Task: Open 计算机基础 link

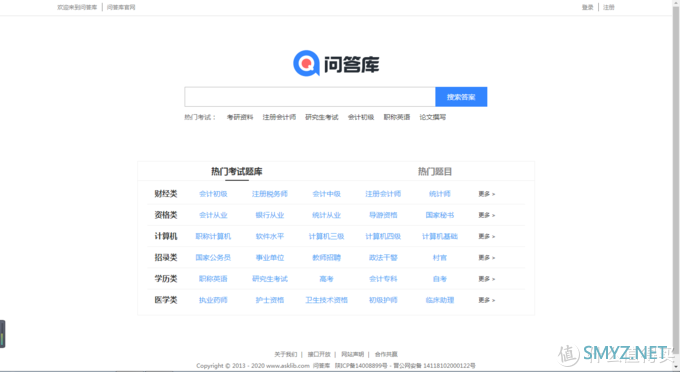Action: [x=440, y=236]
